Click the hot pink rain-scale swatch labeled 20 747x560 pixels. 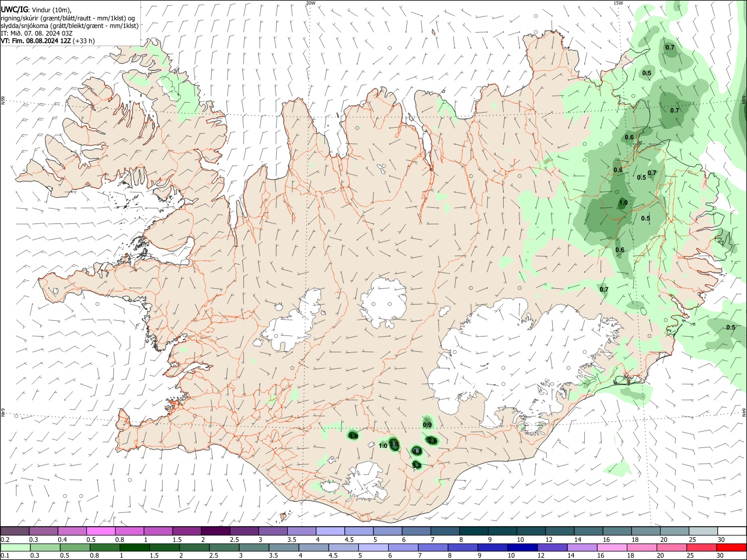pyautogui.click(x=672, y=547)
